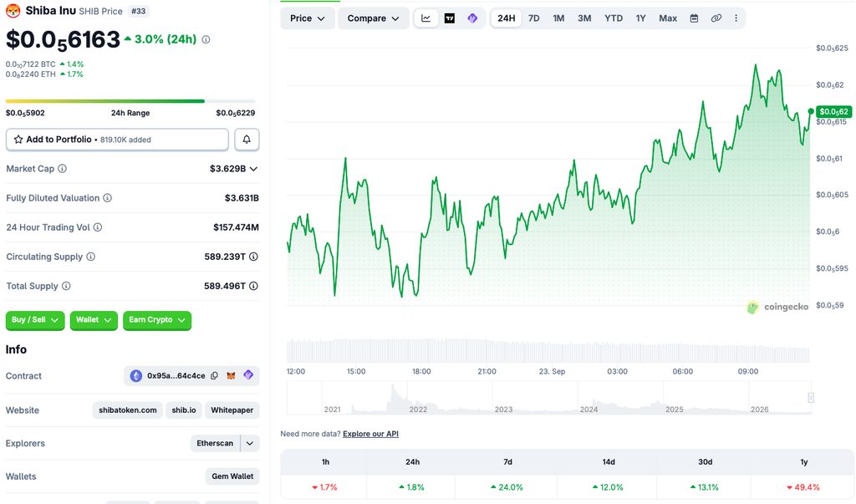The image size is (856, 504).
Task: Show 24 Hour Trading Vol info icon
Action: pyautogui.click(x=98, y=227)
